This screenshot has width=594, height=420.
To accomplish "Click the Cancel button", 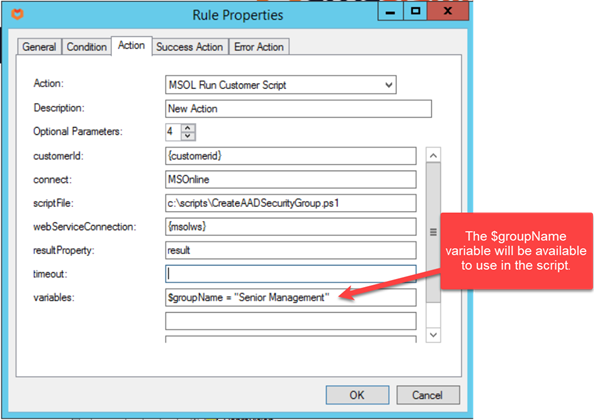I will pyautogui.click(x=428, y=395).
